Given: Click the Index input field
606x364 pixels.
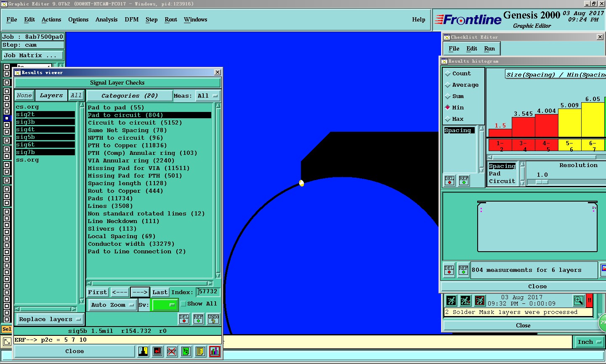Looking at the screenshot, I should 208,292.
